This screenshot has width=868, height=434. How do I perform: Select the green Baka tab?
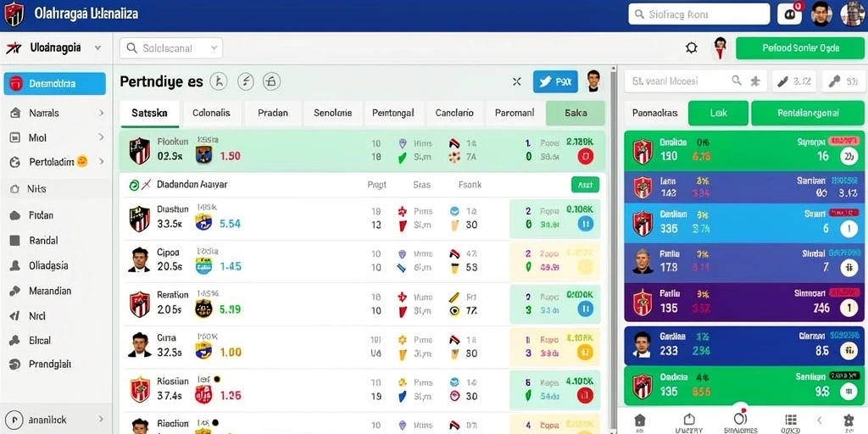click(x=576, y=113)
